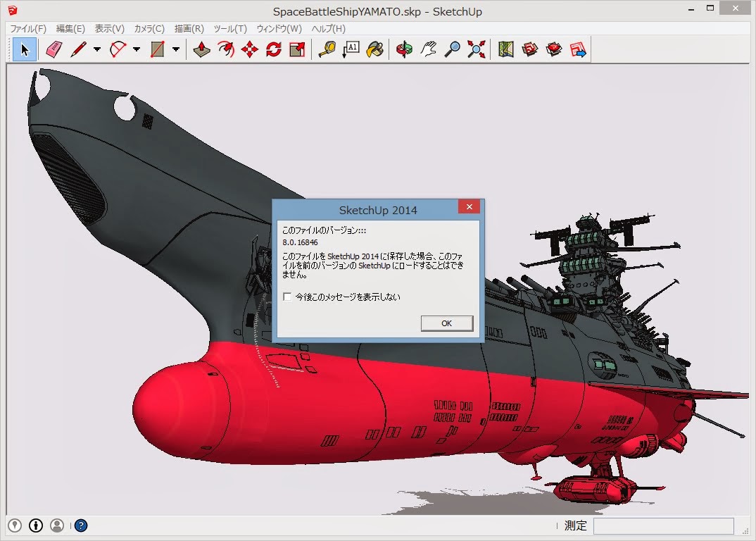This screenshot has height=541, width=756.
Task: Select the Line pencil tool
Action: tap(78, 49)
